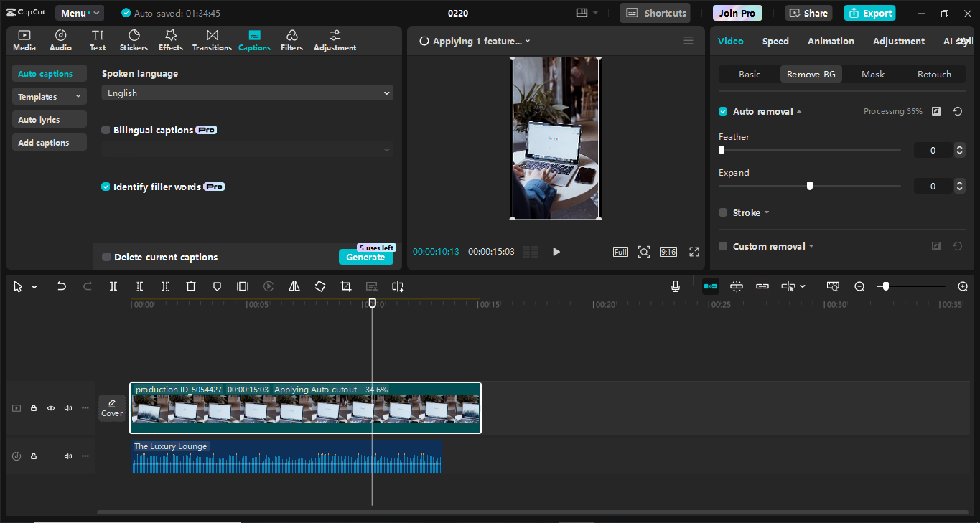The image size is (980, 523).
Task: Click the mirror flip icon in toolbar
Action: coord(294,286)
